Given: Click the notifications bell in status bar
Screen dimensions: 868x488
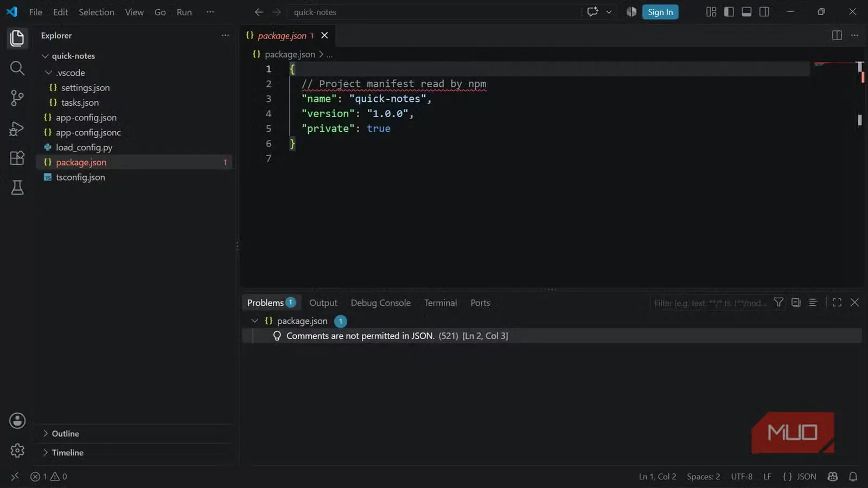Looking at the screenshot, I should point(853,477).
